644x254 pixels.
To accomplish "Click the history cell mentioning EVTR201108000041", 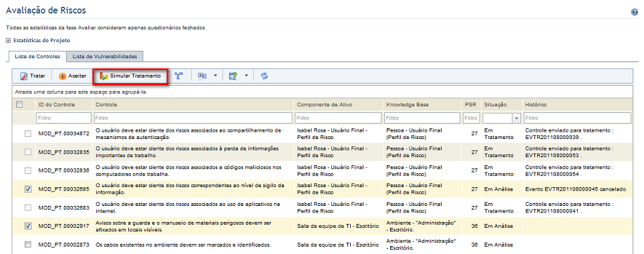I will (x=569, y=208).
